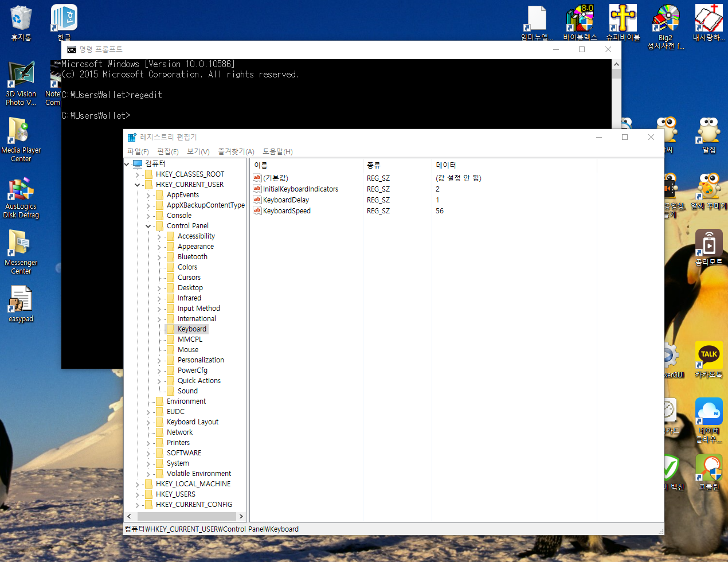The image size is (728, 562).
Task: Expand the Keyboard Layout key
Action: [148, 422]
